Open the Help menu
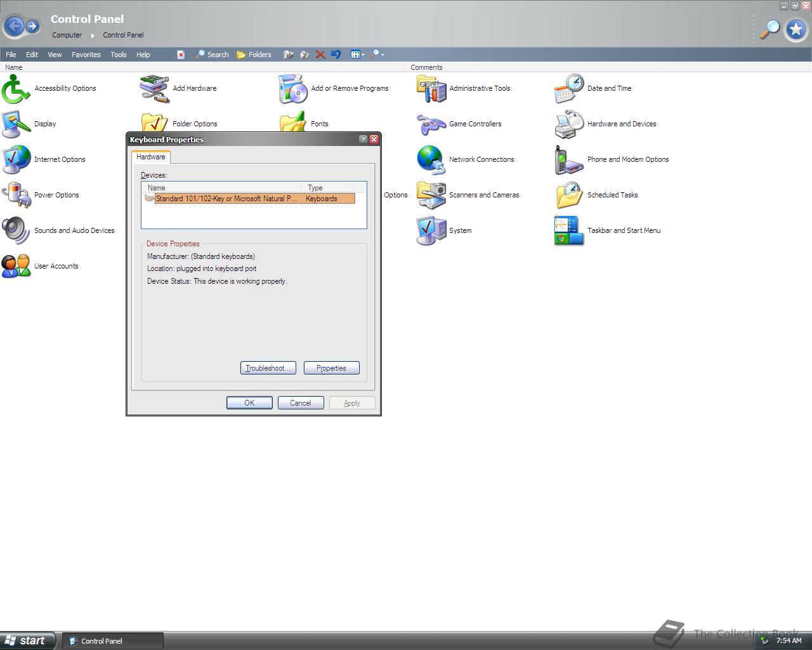Viewport: 812px width, 650px height. pos(143,55)
